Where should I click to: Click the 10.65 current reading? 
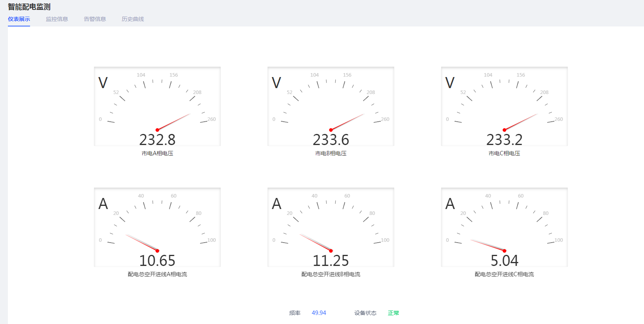[157, 261]
